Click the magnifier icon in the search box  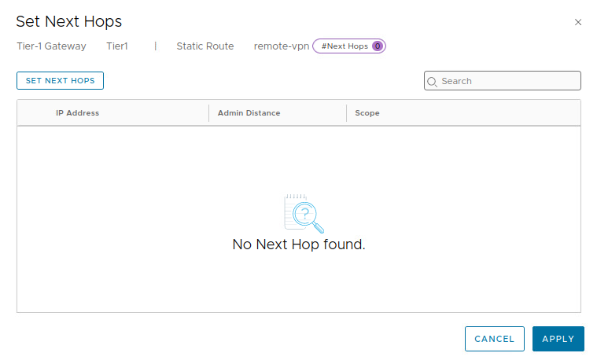(x=432, y=81)
